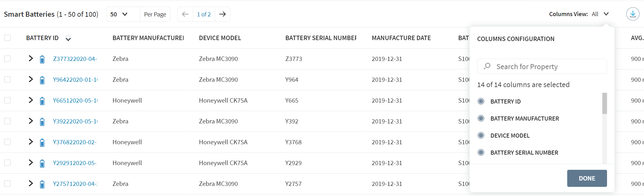Go to next page with right arrow
644x196 pixels.
click(x=223, y=14)
